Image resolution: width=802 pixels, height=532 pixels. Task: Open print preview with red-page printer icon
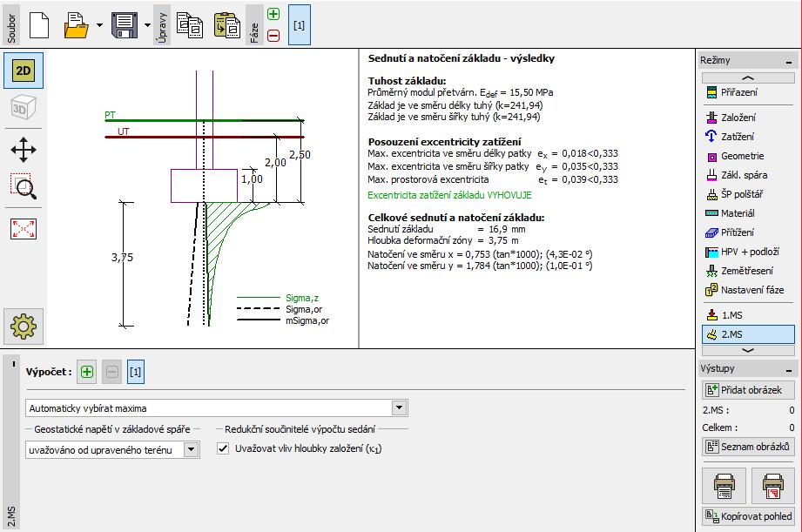[x=773, y=486]
